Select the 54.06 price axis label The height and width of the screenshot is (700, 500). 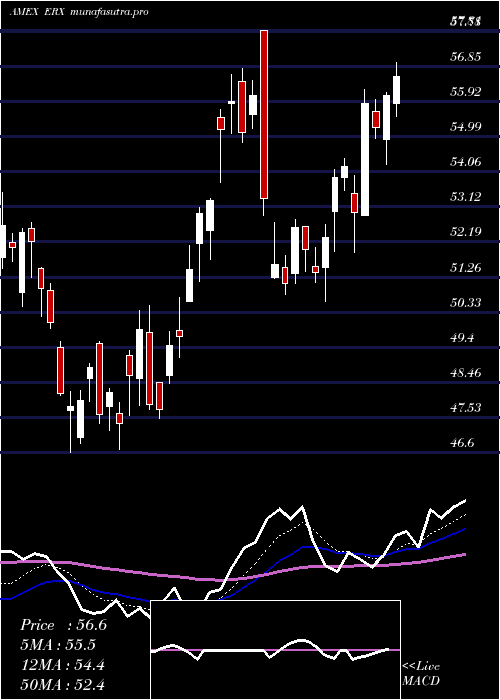pyautogui.click(x=465, y=161)
